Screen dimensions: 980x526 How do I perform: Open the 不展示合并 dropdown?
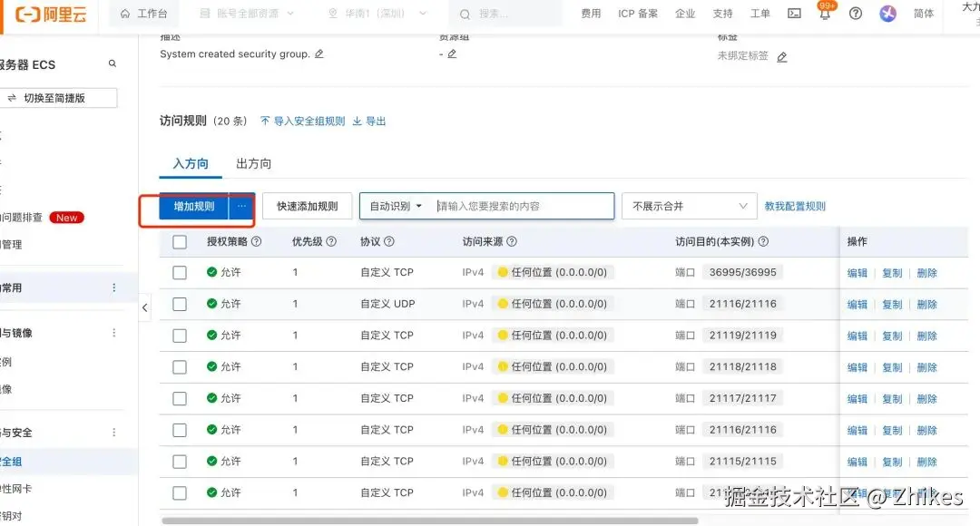coord(690,206)
